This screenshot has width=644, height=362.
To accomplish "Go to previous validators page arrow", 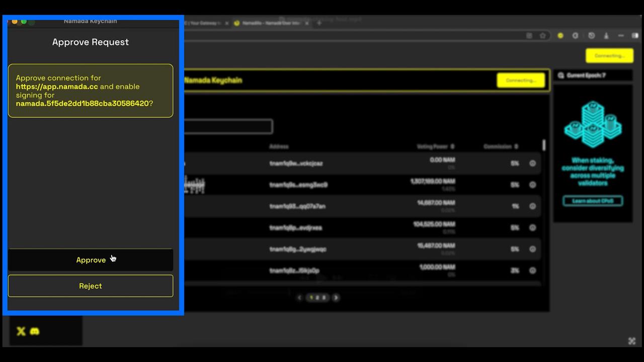I will click(299, 298).
